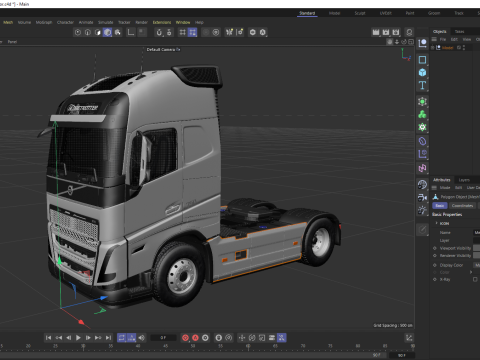Toggle Viewport Solo Off icon
The image size is (480, 360).
253,32
